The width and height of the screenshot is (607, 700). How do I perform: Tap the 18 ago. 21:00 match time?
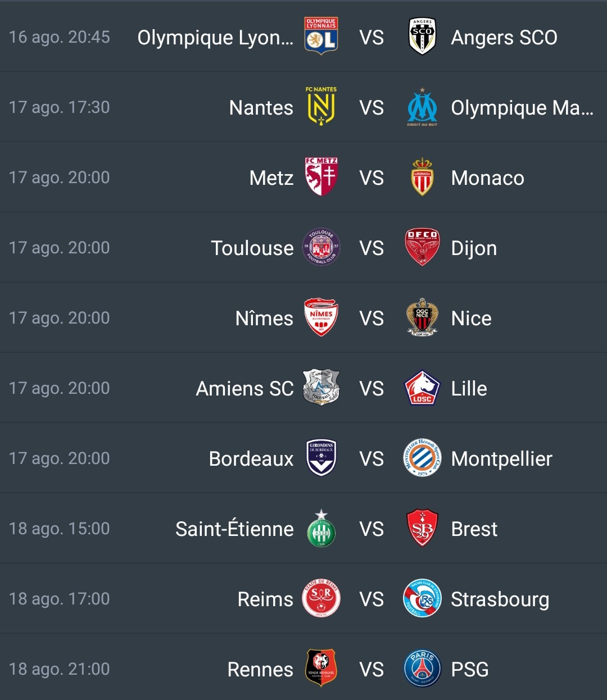click(x=60, y=669)
